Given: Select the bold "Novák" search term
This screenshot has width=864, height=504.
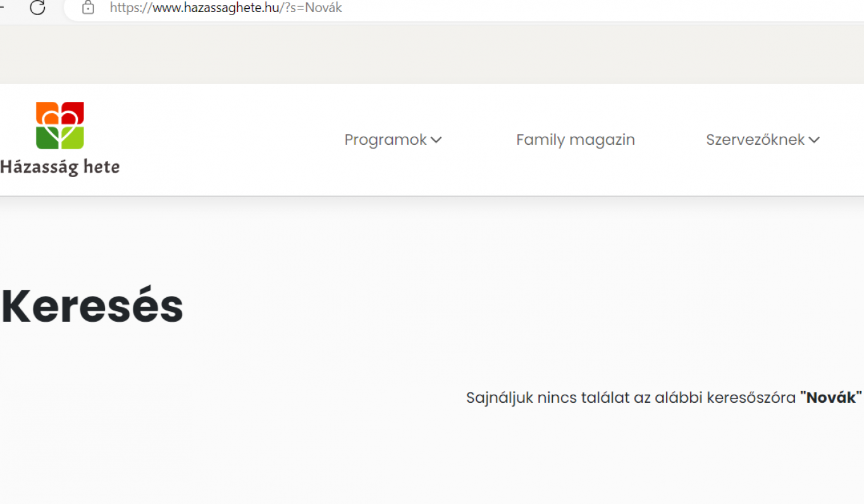Looking at the screenshot, I should tap(830, 398).
